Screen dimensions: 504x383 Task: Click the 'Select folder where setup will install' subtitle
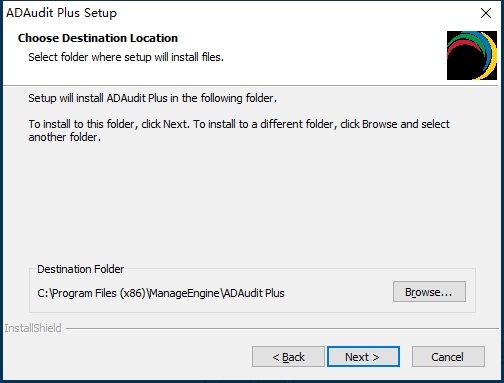[x=126, y=57]
